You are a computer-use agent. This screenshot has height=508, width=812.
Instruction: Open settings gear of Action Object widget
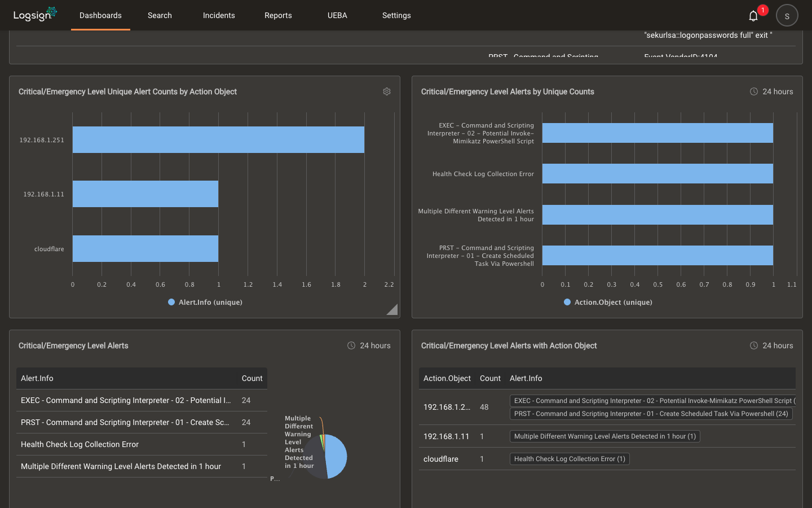coord(387,91)
